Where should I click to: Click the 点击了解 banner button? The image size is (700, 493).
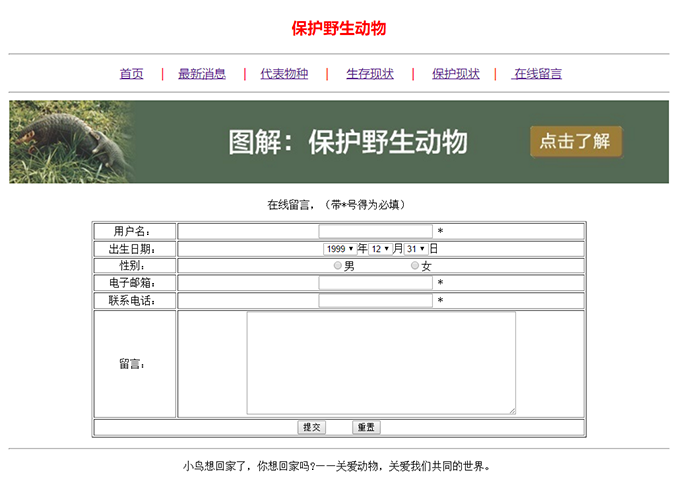(575, 142)
